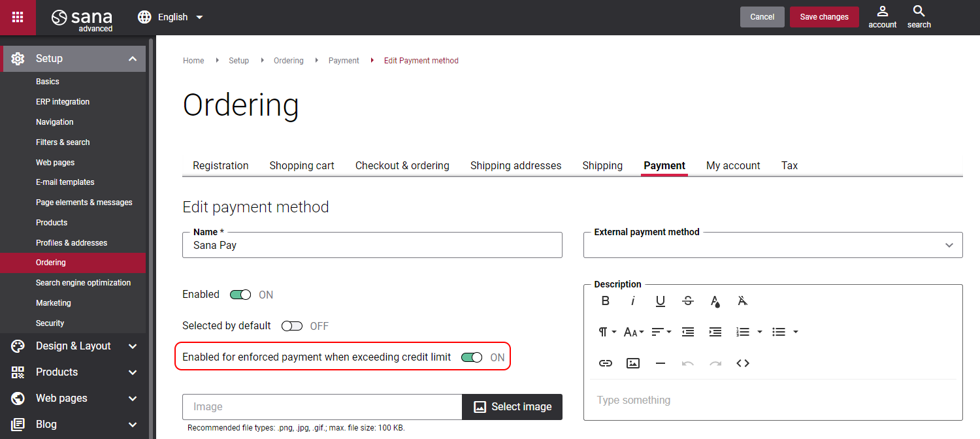The width and height of the screenshot is (980, 439).
Task: Open ERP integration in sidebar
Action: click(63, 102)
